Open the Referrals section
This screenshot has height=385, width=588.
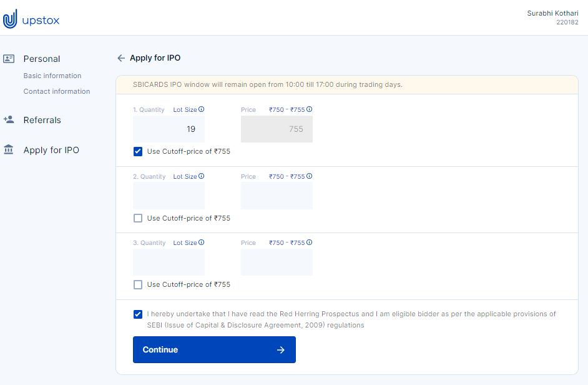coord(42,120)
